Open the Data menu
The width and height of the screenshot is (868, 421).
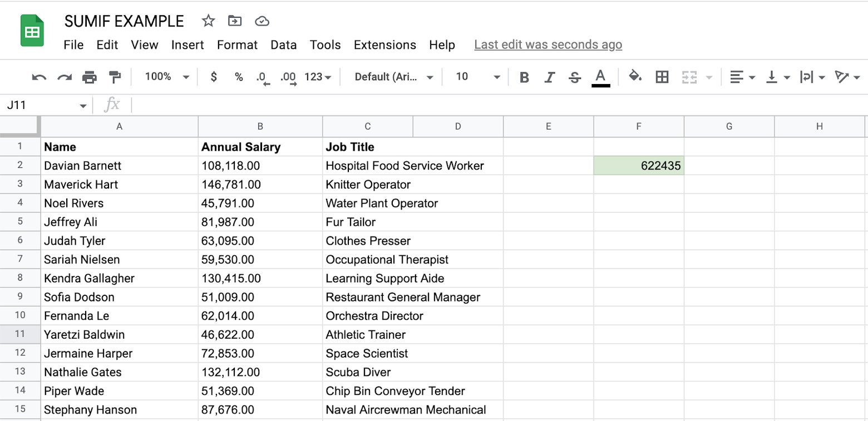click(284, 45)
